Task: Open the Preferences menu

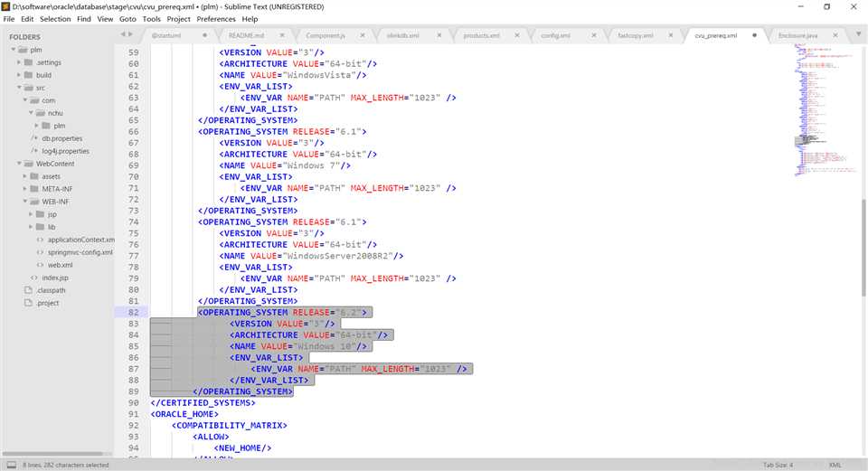Action: click(x=216, y=19)
